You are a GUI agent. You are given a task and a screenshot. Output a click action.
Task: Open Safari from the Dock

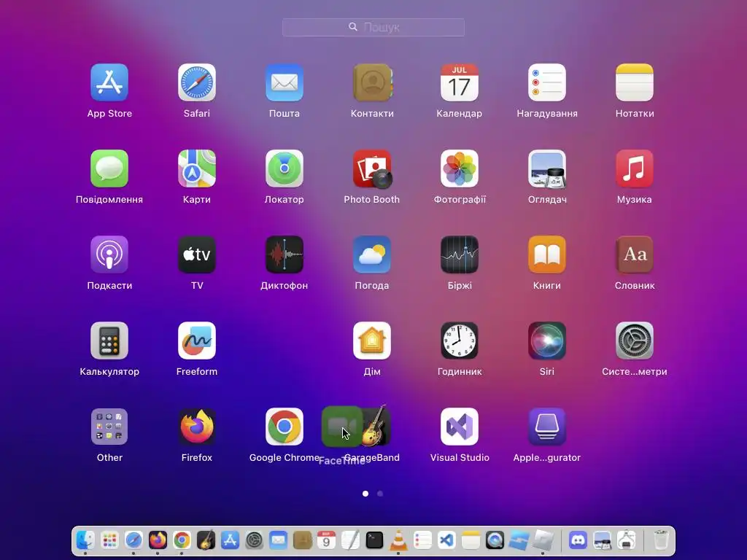(134, 540)
